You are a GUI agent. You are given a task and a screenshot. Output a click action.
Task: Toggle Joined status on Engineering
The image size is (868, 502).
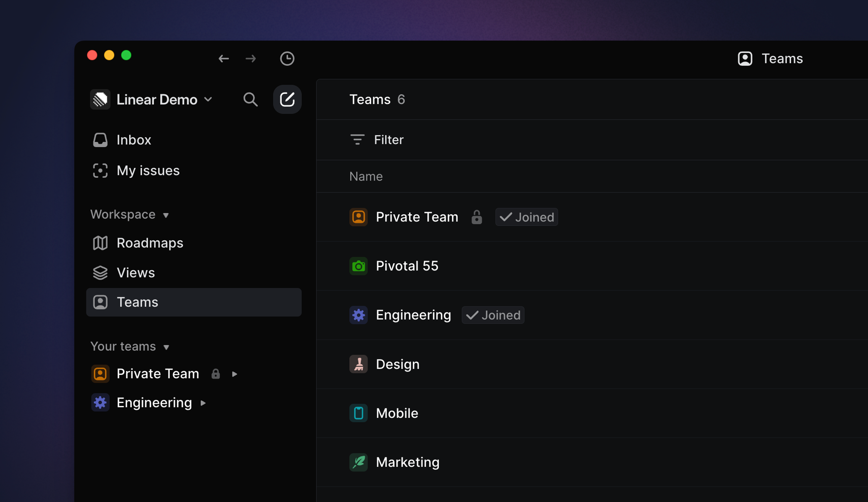coord(493,315)
